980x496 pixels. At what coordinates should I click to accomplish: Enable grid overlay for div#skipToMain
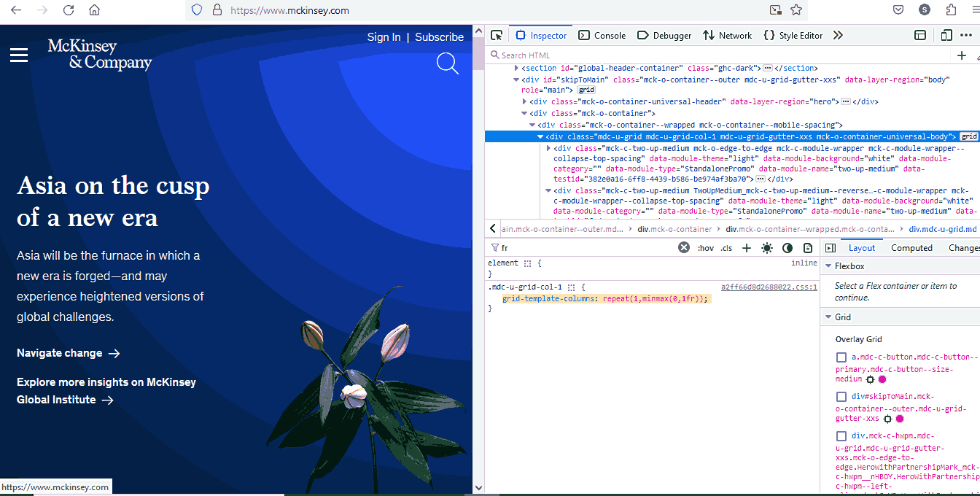pos(841,396)
